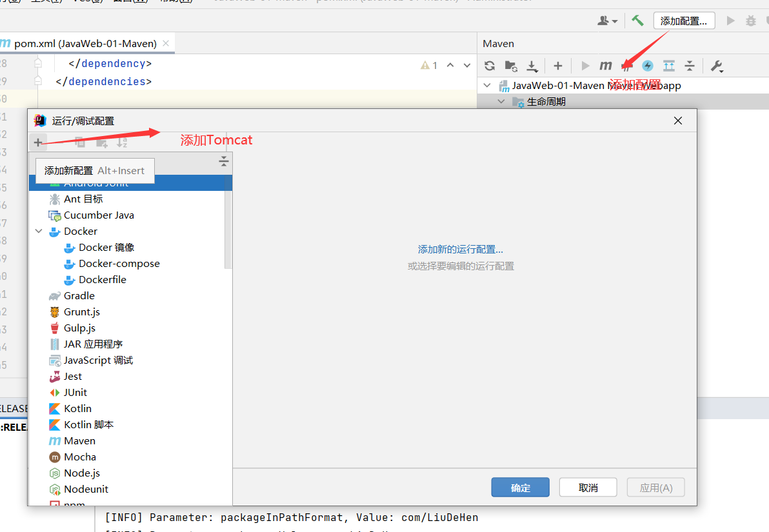This screenshot has height=532, width=769.
Task: Collapse all in the Maven tool window
Action: coord(690,66)
